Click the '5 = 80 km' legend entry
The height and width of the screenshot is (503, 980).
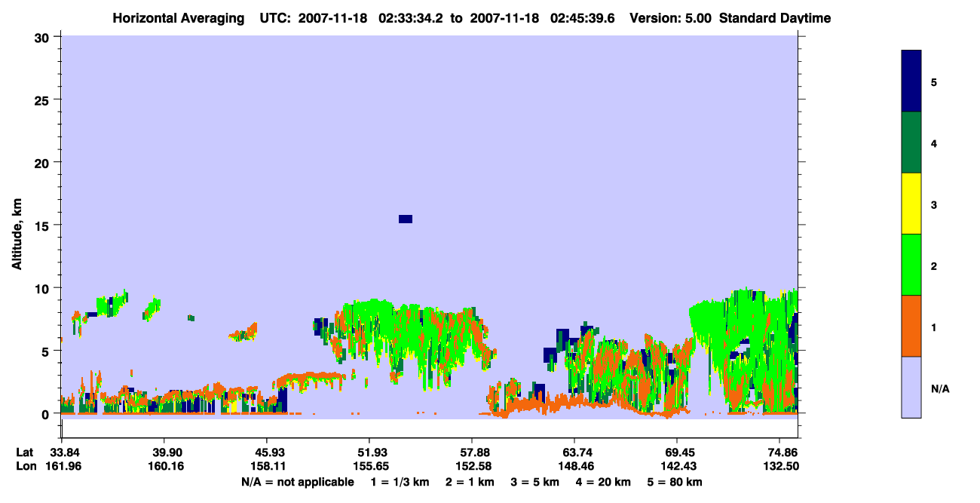pos(676,482)
